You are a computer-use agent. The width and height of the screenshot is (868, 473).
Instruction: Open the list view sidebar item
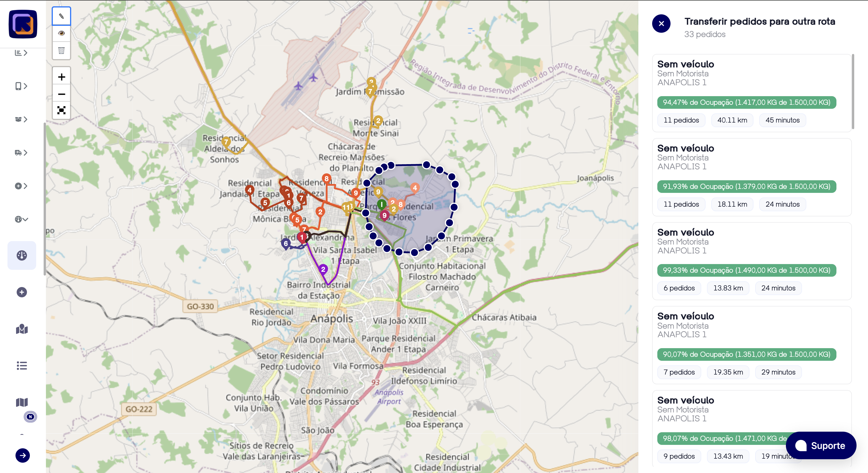click(22, 366)
